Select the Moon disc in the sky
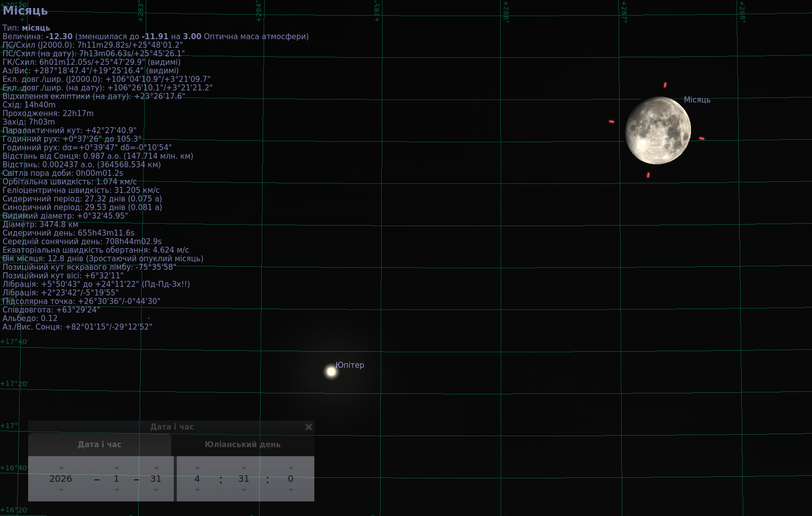This screenshot has width=812, height=516. tap(658, 131)
